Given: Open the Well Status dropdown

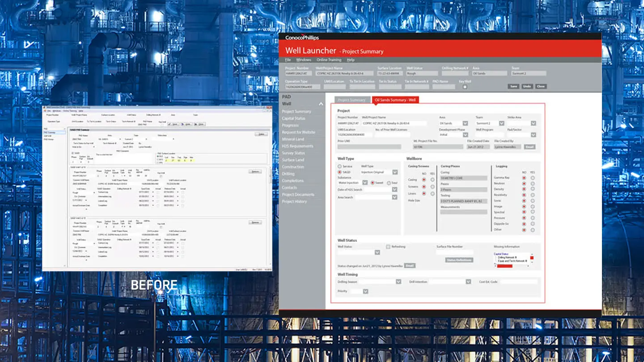Looking at the screenshot, I should (377, 253).
